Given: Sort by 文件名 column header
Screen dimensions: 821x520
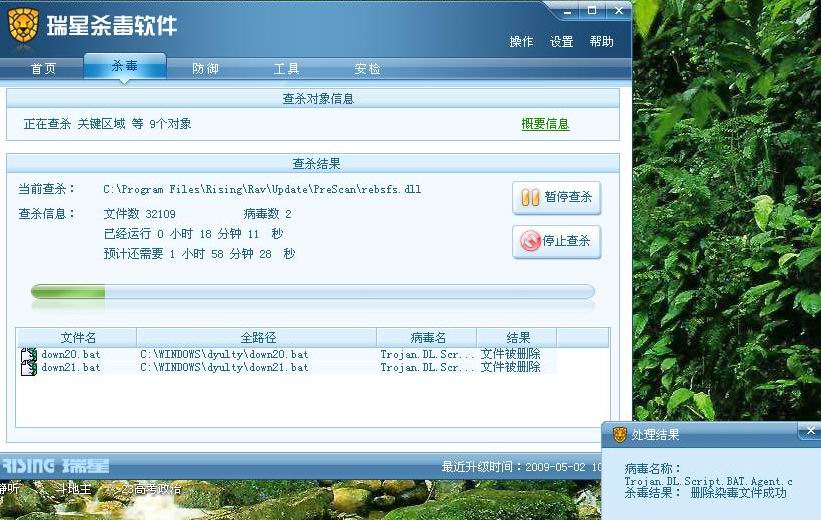Looking at the screenshot, I should point(77,338).
